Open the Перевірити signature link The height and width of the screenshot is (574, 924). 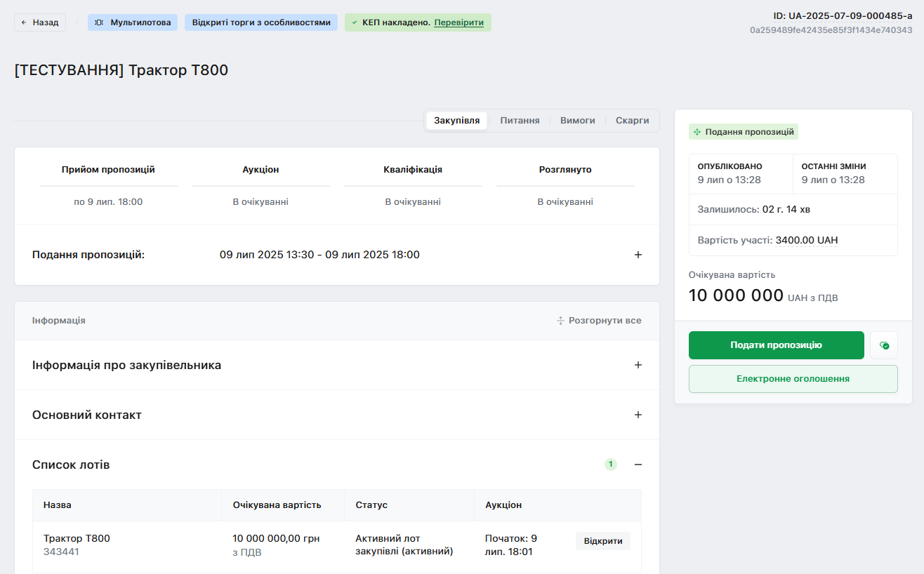pos(458,22)
